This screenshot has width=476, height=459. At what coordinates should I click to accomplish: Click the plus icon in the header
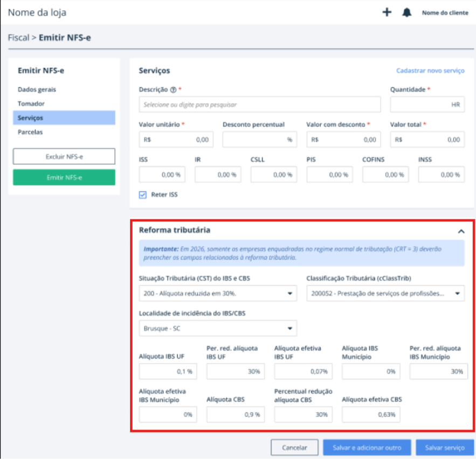pos(387,12)
